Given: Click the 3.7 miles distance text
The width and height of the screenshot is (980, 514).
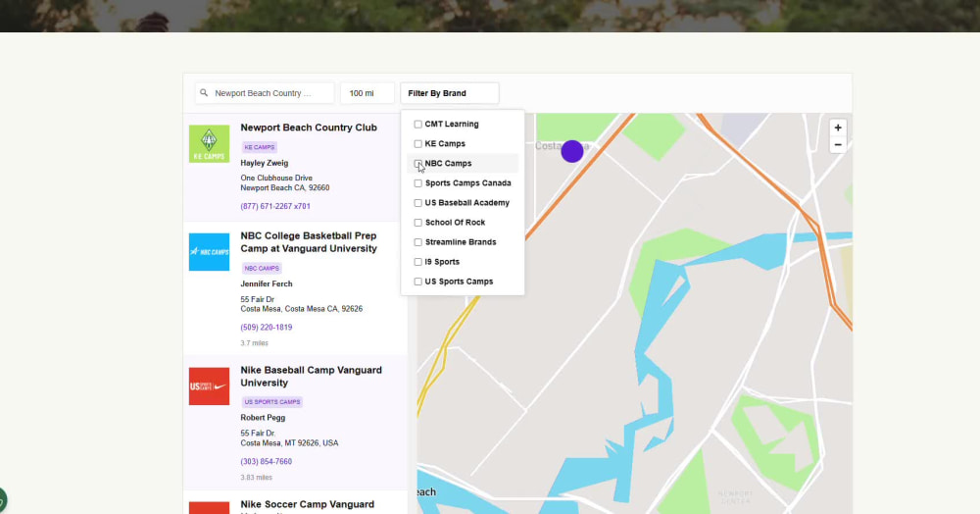Looking at the screenshot, I should point(255,343).
